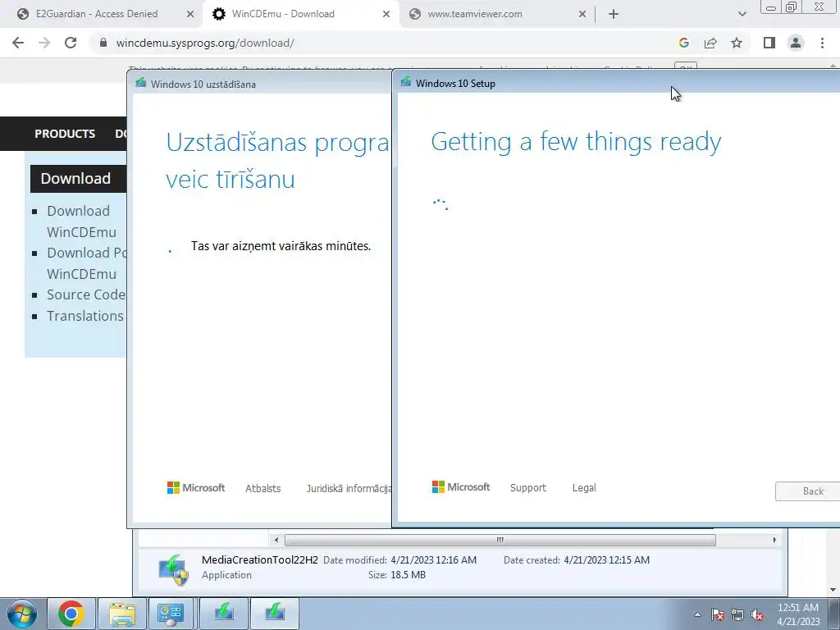Image resolution: width=840 pixels, height=630 pixels.
Task: Switch to second Windows Setup taskbar item
Action: point(274,614)
